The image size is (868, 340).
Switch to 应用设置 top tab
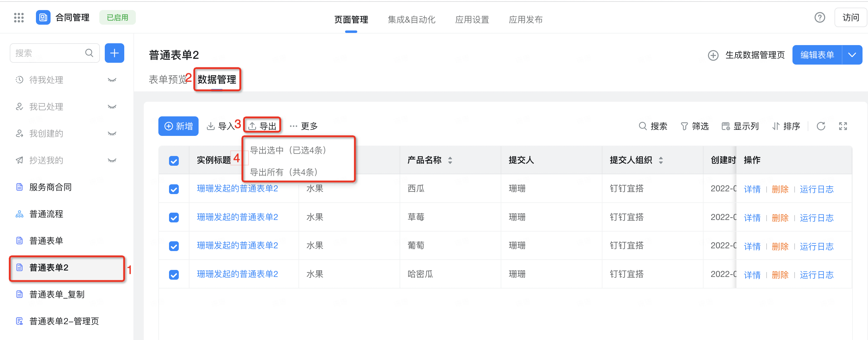click(x=472, y=19)
